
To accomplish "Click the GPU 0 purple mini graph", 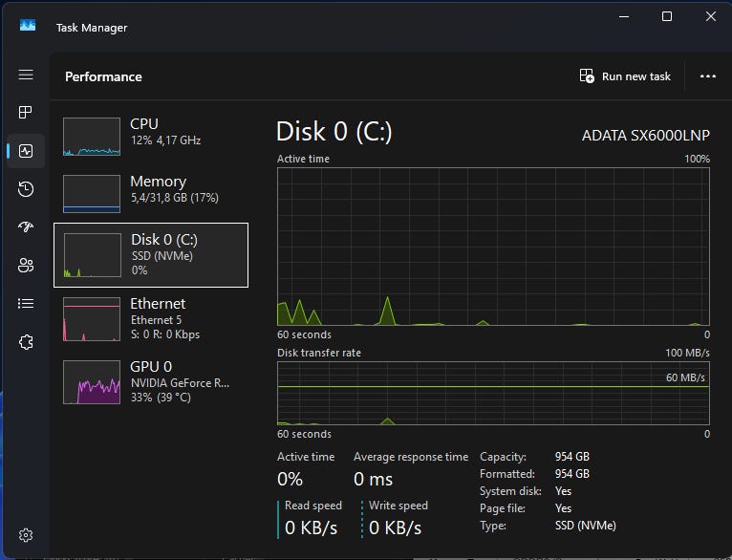I will (x=92, y=382).
